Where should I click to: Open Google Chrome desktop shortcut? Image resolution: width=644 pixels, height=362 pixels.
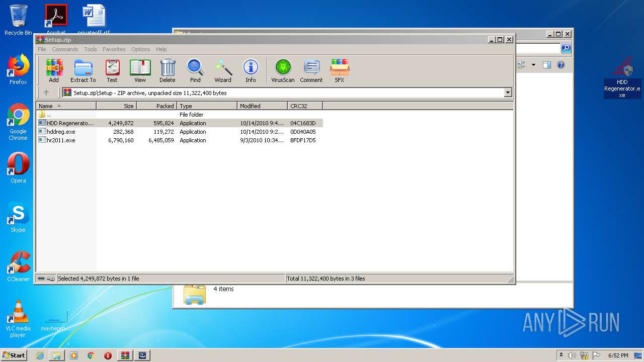point(18,122)
